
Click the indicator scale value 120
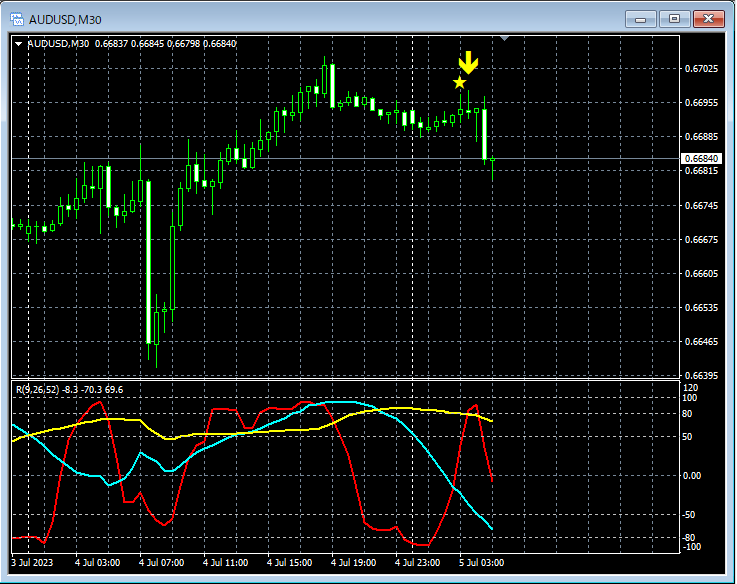[691, 387]
